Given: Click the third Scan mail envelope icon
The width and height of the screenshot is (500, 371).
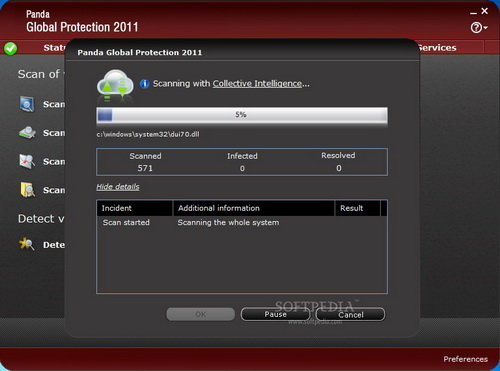Looking at the screenshot, I should (27, 161).
